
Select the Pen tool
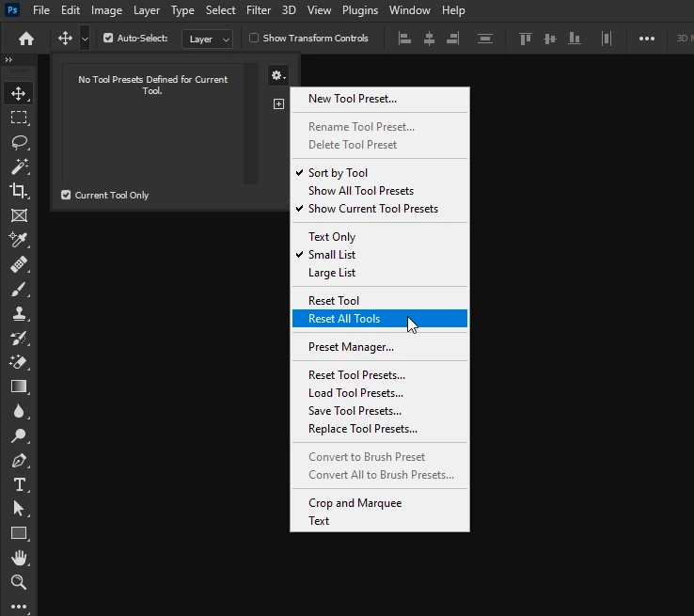pos(19,460)
